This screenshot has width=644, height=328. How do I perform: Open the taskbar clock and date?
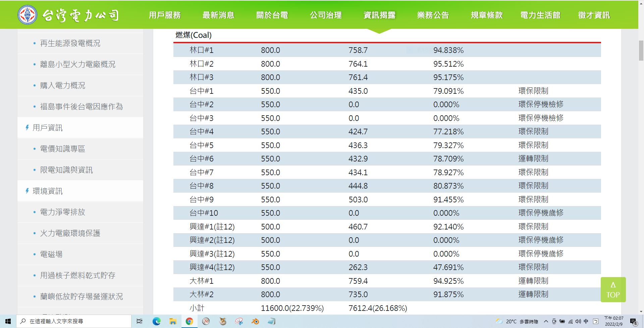pyautogui.click(x=613, y=321)
